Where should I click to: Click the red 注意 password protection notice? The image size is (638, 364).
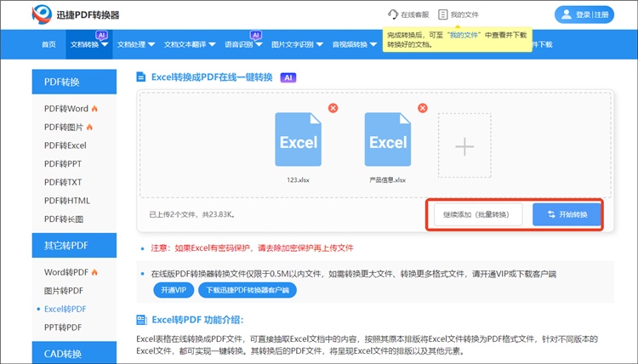[x=252, y=247]
